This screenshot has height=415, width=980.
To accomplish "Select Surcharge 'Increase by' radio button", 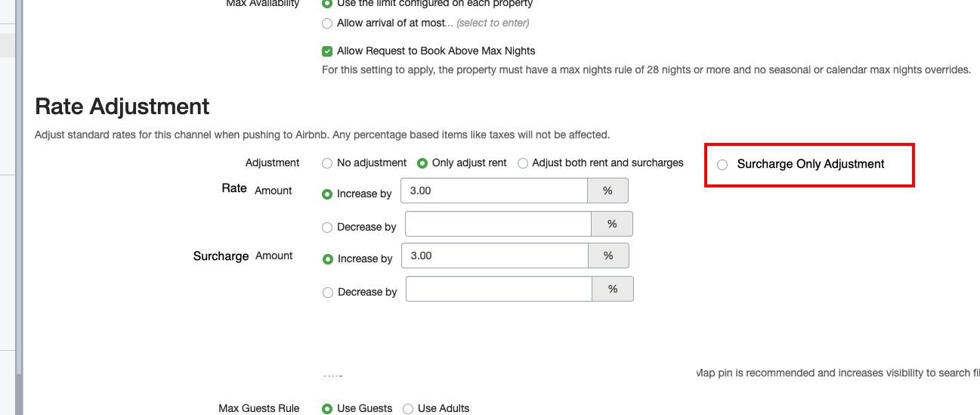I will 328,259.
